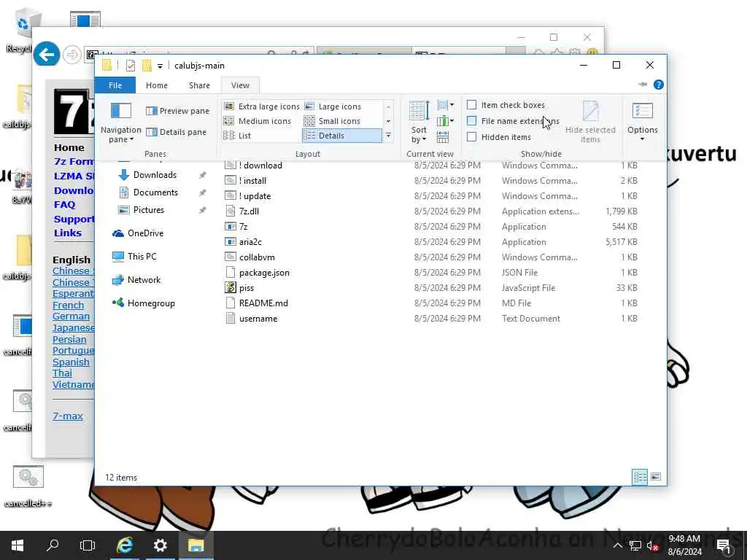Select Homegroup in navigation pane

tap(151, 303)
